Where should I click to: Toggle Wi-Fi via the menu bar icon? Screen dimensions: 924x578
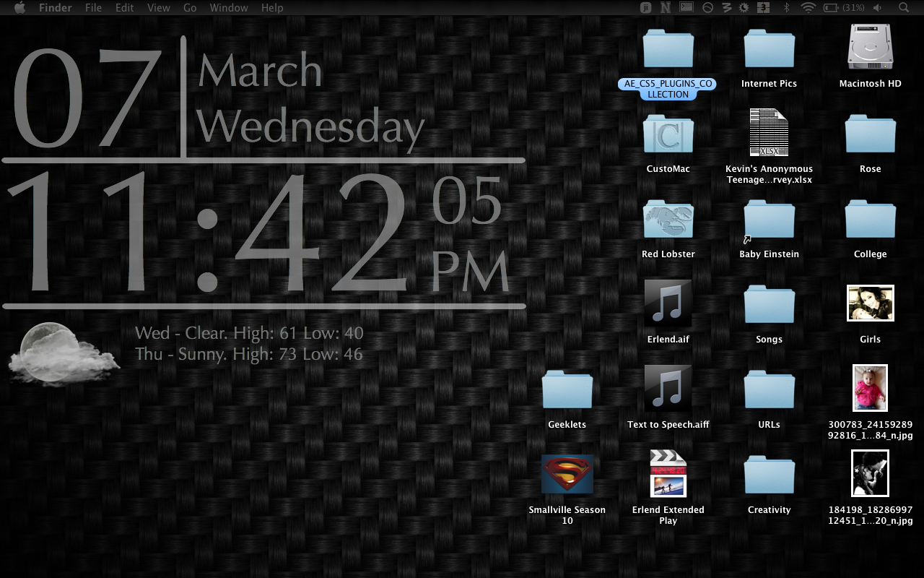(x=807, y=7)
